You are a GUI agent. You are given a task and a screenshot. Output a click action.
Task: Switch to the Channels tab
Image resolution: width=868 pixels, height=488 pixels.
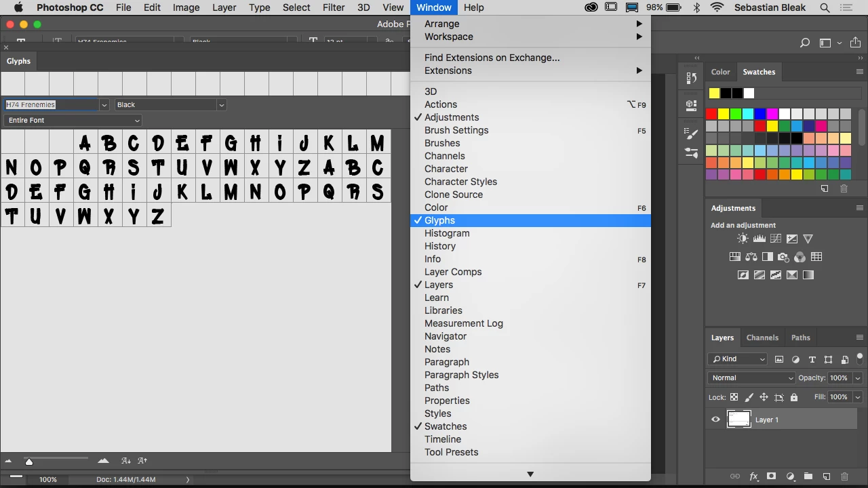762,338
